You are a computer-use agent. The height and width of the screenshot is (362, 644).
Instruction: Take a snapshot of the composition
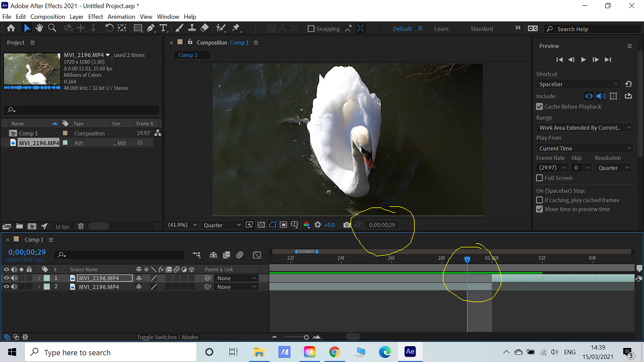coord(347,224)
